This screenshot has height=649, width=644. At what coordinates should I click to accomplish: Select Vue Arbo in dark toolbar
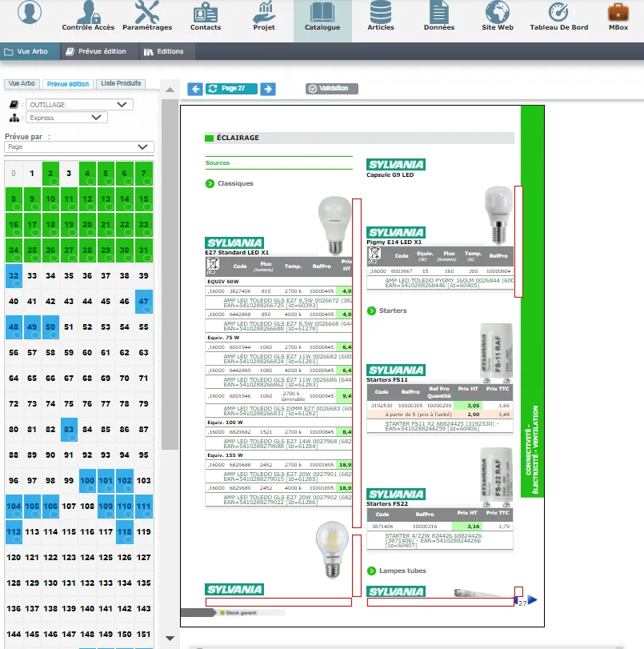coord(30,51)
